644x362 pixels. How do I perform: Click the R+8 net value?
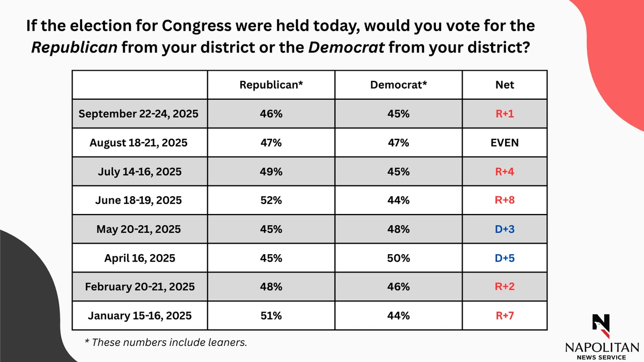[505, 201]
